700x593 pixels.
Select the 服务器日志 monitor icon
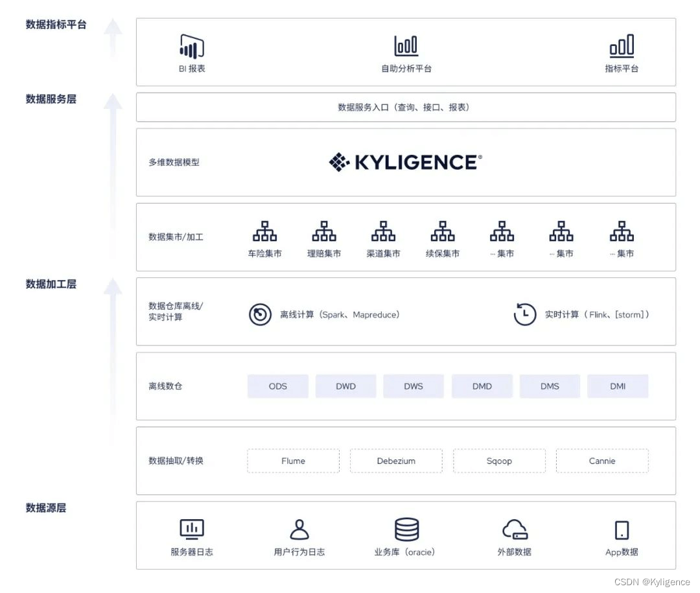pos(191,529)
